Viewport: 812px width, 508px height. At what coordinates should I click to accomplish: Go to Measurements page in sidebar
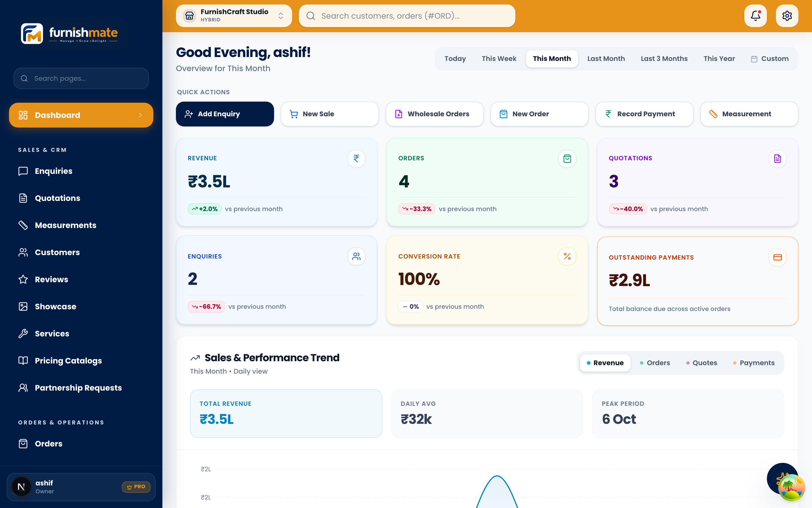point(81,225)
